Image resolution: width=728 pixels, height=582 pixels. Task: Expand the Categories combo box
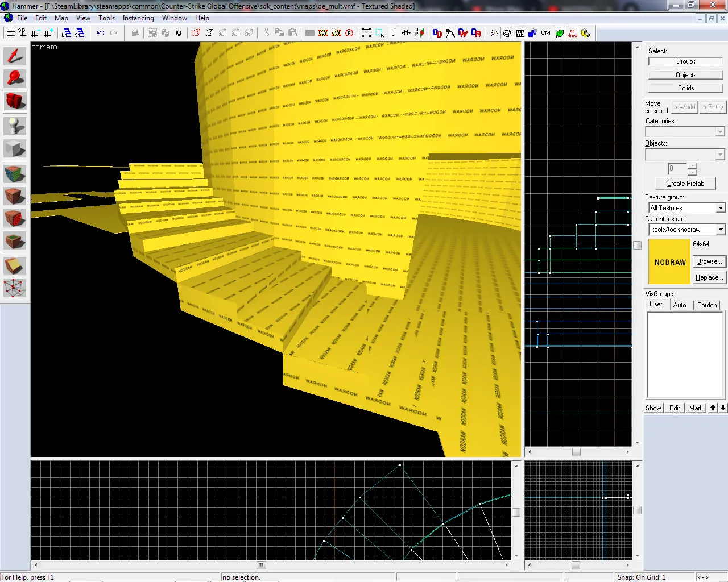click(685, 132)
